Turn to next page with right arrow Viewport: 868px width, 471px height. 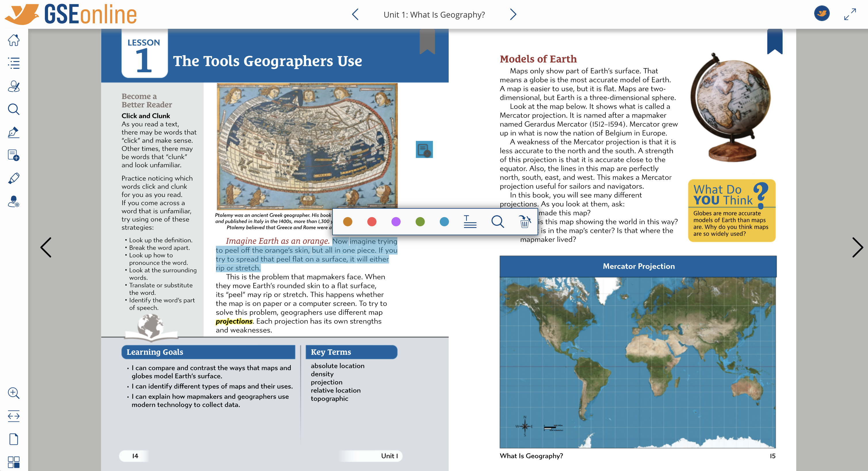coord(858,247)
